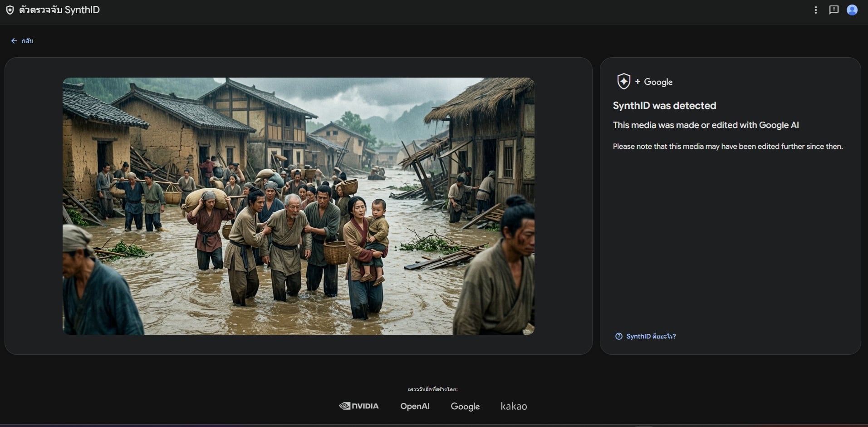
Task: Click 'This media was made or edited' text
Action: tap(706, 125)
